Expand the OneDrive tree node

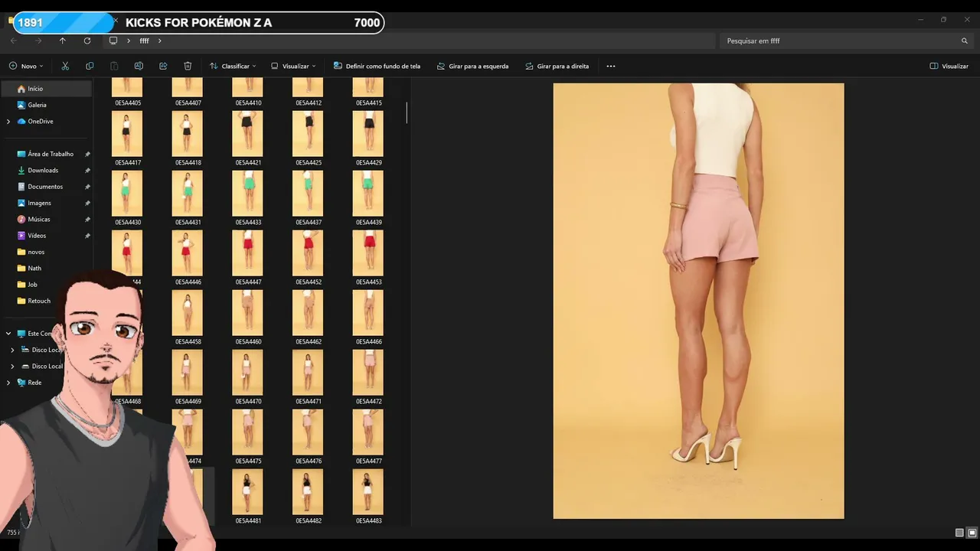pos(8,122)
